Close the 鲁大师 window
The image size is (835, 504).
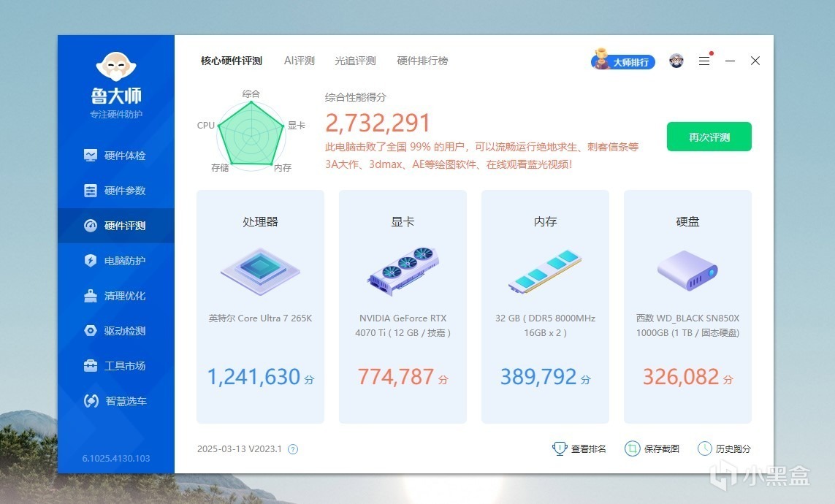(x=755, y=61)
